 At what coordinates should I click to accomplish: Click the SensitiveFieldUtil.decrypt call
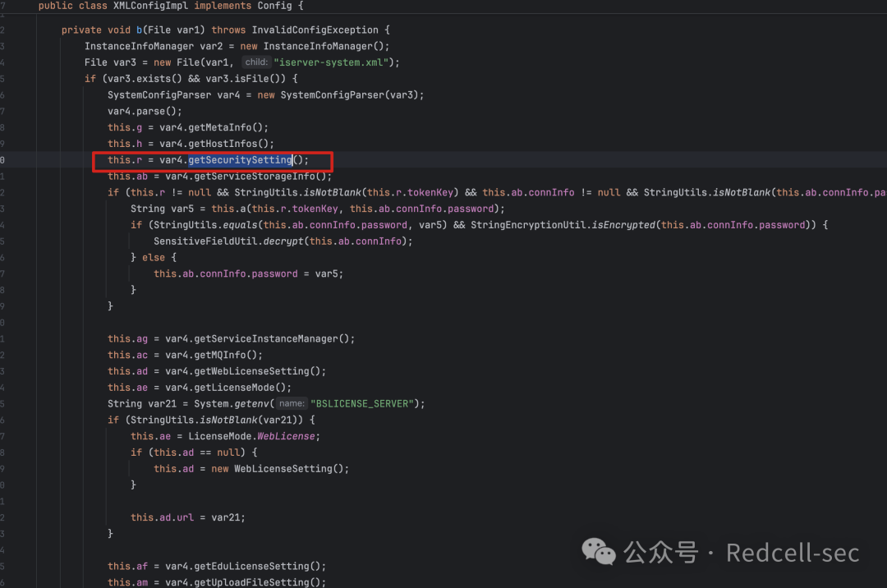tap(228, 241)
